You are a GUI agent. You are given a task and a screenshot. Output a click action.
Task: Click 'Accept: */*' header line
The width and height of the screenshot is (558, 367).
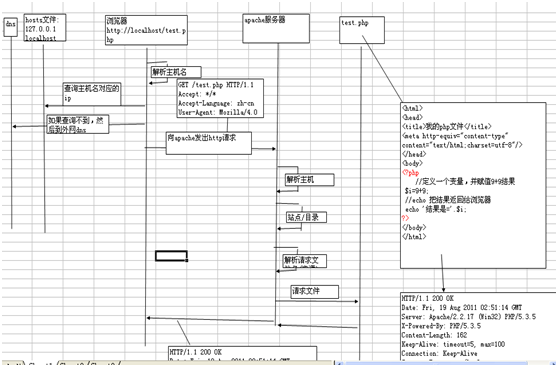(x=197, y=94)
